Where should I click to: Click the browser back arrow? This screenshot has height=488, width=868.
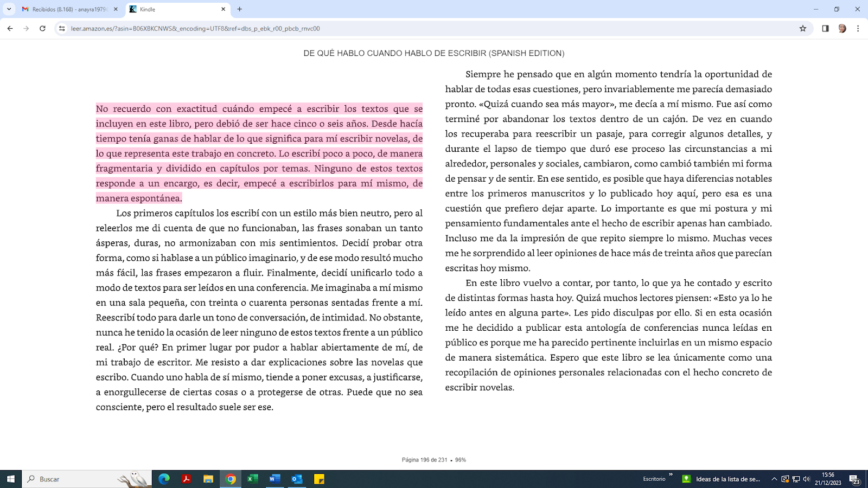click(10, 29)
